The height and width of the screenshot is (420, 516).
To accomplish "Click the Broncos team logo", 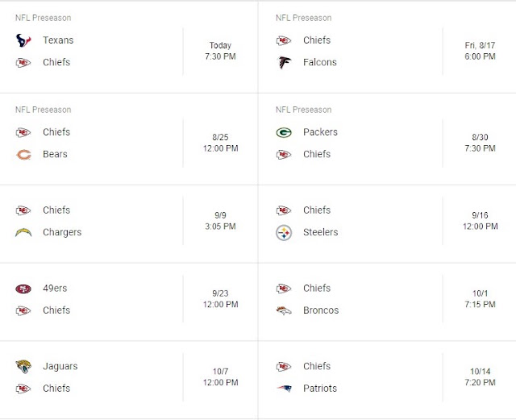I will (x=284, y=310).
